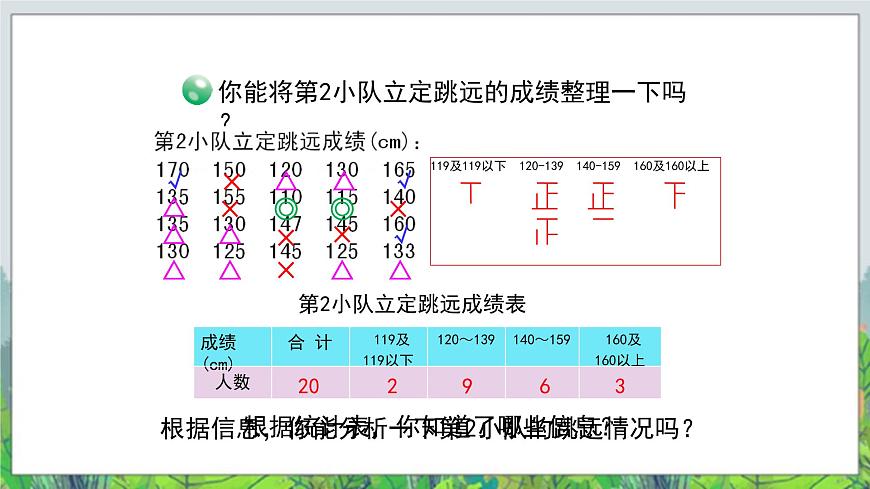This screenshot has width=870, height=489.
Task: Click 120-139 label in the red tally box
Action: coord(541,166)
